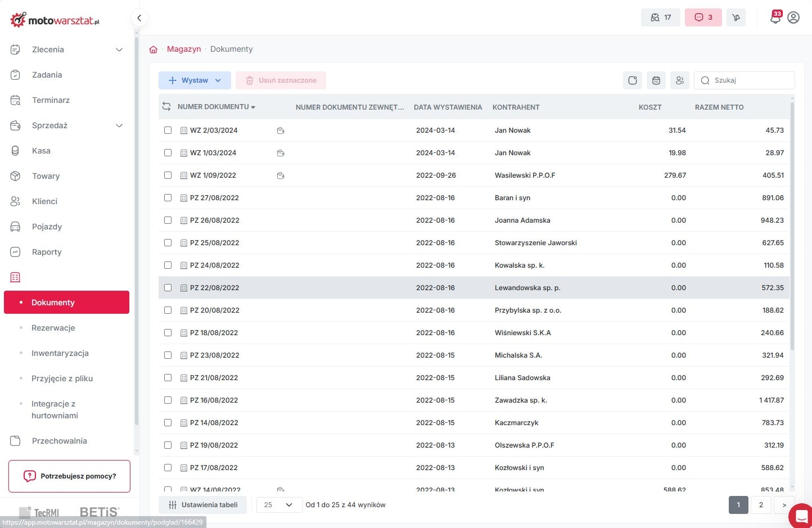
Task: Open the calendar date filter icon
Action: 656,80
